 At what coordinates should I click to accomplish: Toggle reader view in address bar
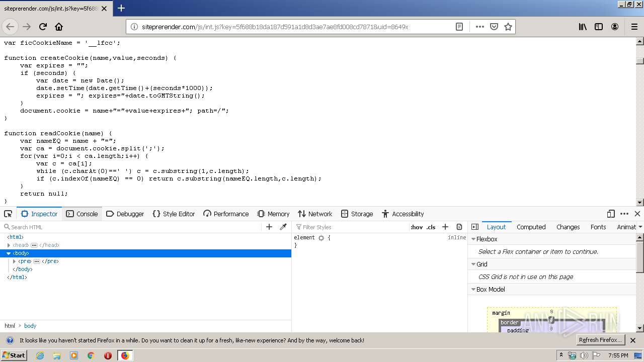coord(459,27)
